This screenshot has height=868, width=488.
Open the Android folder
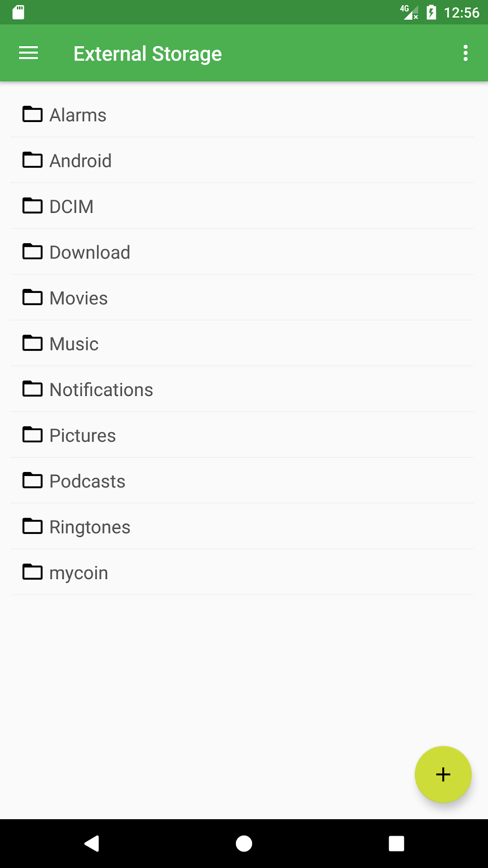click(242, 160)
